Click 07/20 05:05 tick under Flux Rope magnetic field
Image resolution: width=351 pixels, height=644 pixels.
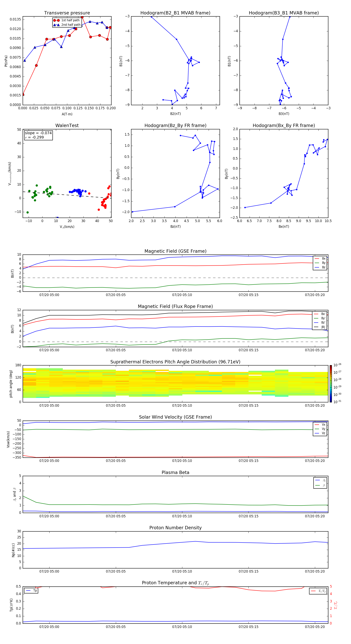pyautogui.click(x=116, y=350)
